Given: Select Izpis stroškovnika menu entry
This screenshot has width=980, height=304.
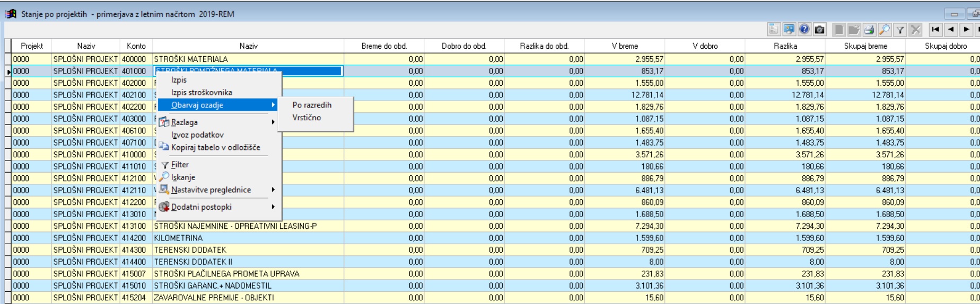Looking at the screenshot, I should tap(202, 92).
